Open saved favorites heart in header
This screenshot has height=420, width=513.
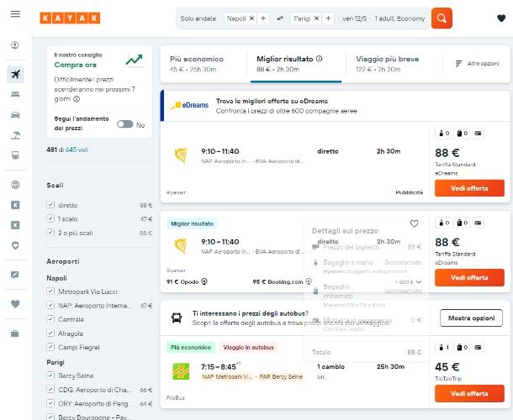point(501,18)
